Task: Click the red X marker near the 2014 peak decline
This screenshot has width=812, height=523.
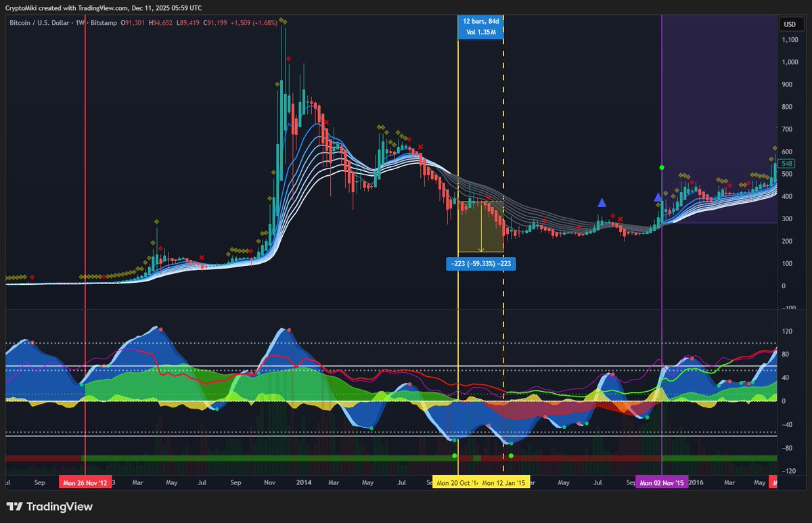Action: click(x=325, y=122)
